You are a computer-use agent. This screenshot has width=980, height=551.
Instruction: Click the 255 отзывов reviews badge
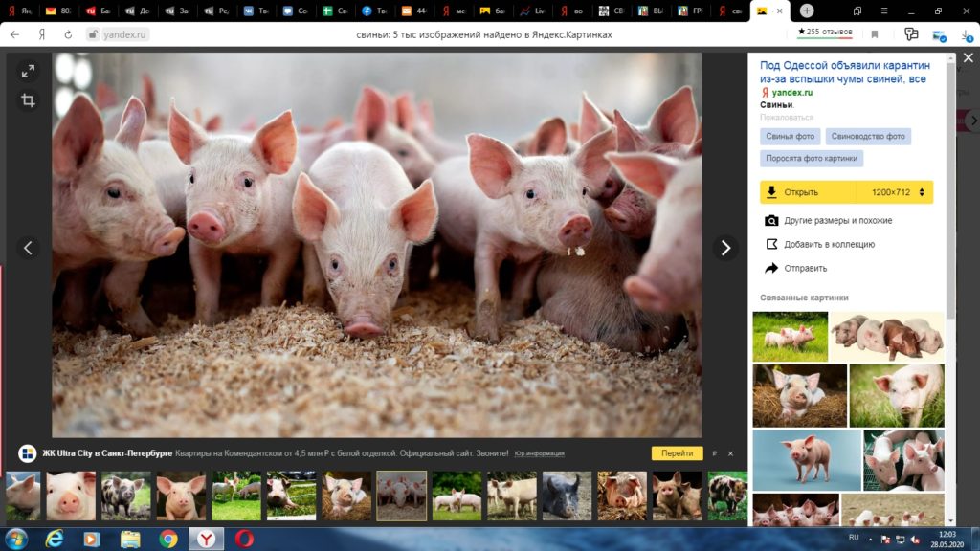coord(824,33)
